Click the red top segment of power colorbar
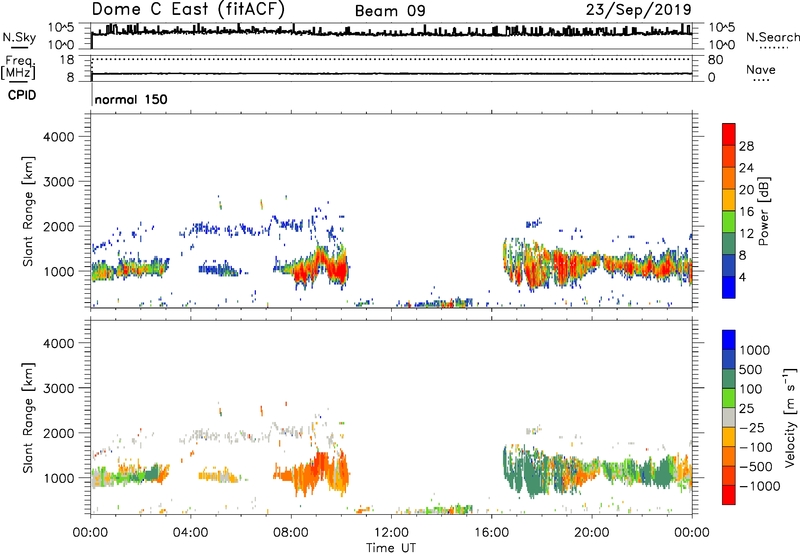Screen dimensions: 800x554 (729, 134)
